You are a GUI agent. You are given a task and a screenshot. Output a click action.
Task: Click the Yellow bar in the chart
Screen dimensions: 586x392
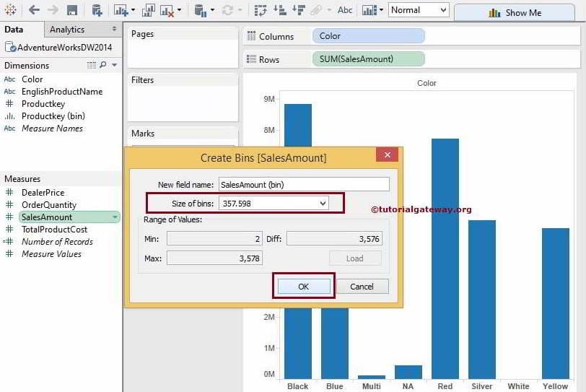(x=556, y=303)
